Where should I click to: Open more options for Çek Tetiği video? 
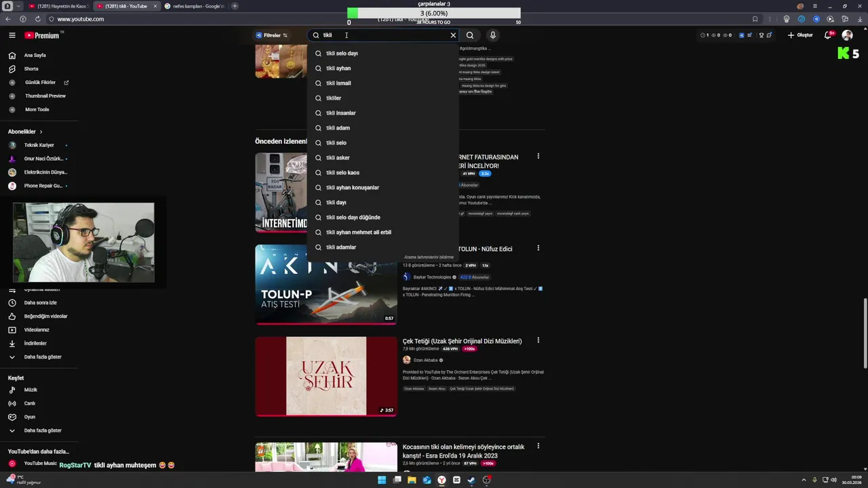pyautogui.click(x=538, y=340)
